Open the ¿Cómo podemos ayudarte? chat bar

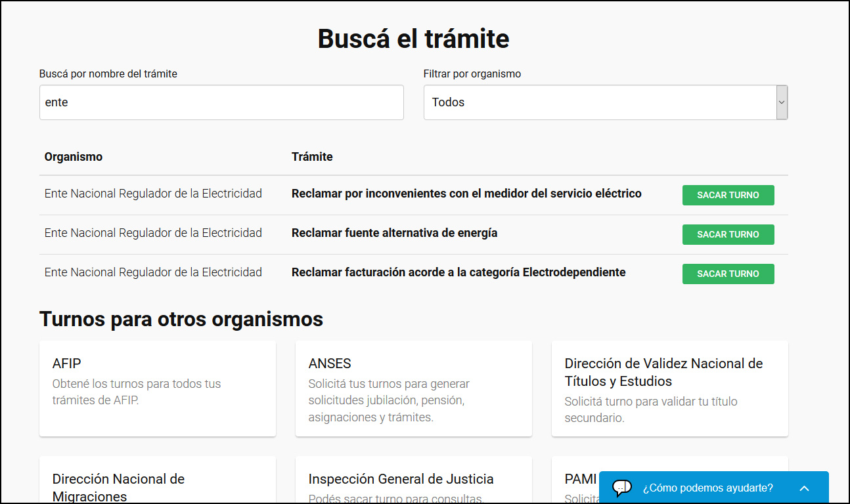[707, 488]
